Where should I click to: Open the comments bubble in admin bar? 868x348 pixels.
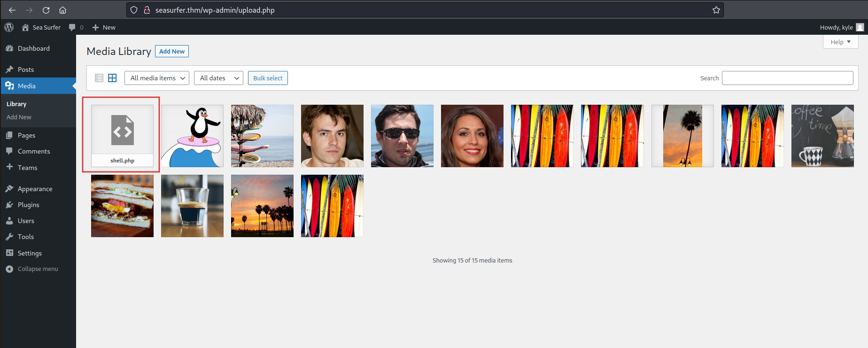coord(75,27)
